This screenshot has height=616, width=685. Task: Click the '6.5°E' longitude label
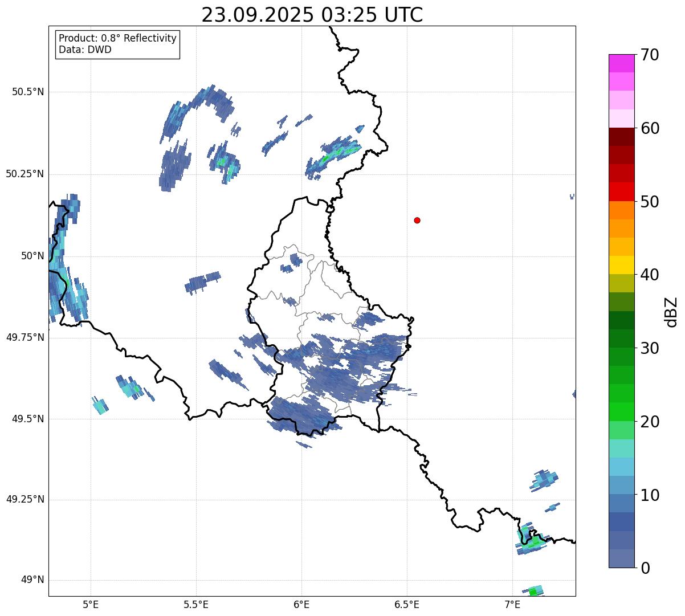(407, 605)
